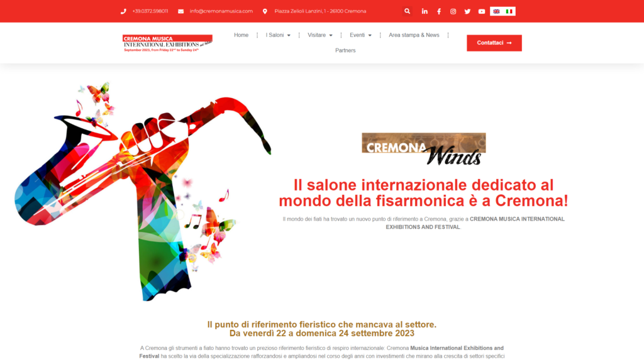Open the Partners menu item

pyautogui.click(x=345, y=50)
